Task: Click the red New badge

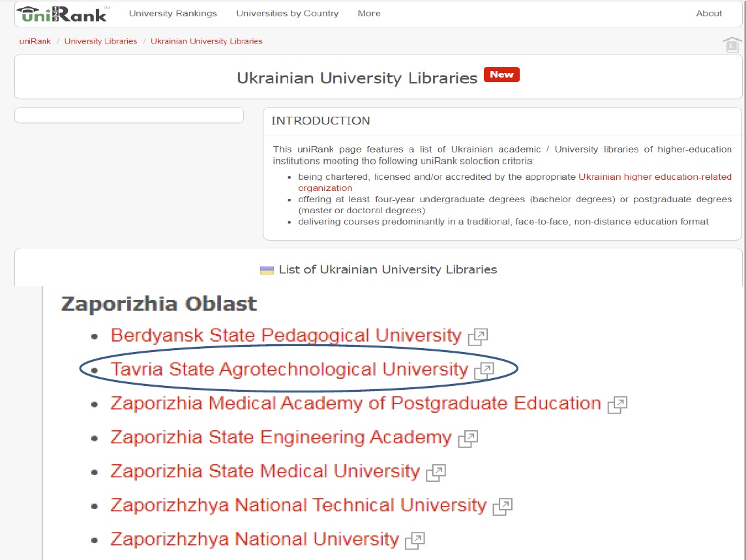Action: point(501,75)
